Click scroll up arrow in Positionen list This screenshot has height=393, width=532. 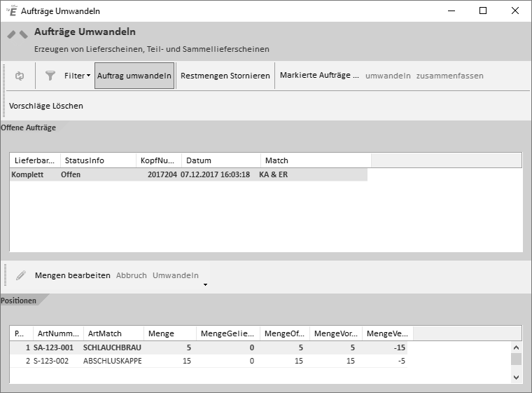[x=516, y=347]
